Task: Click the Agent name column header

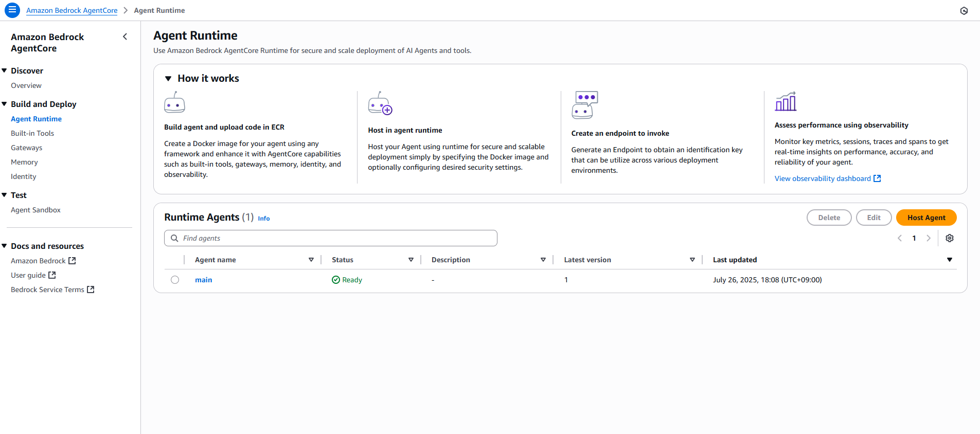Action: click(x=215, y=260)
